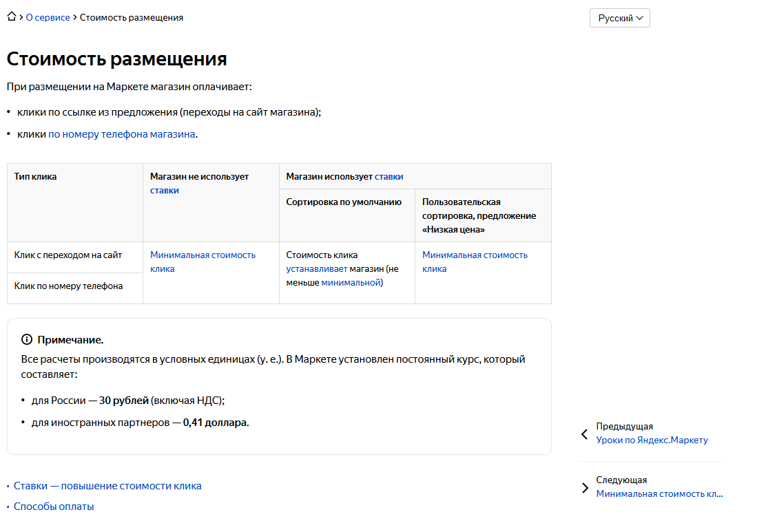
Task: Go to the next lesson Минимальная стоимость кл...
Action: 659,493
